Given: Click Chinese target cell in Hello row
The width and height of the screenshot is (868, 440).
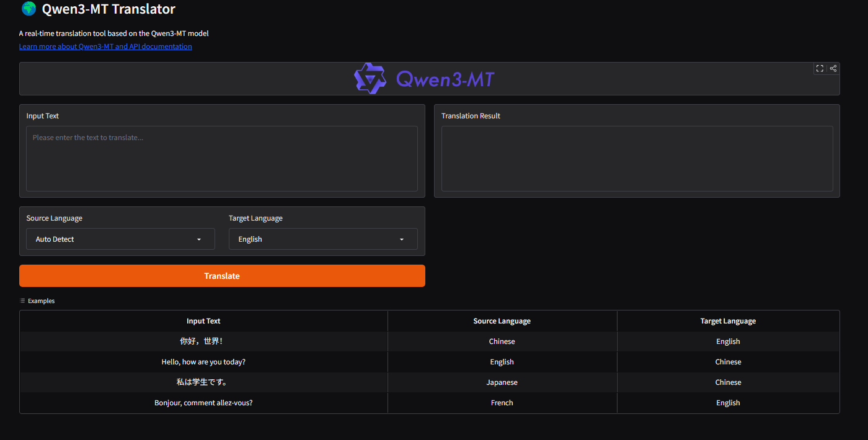Looking at the screenshot, I should (728, 362).
